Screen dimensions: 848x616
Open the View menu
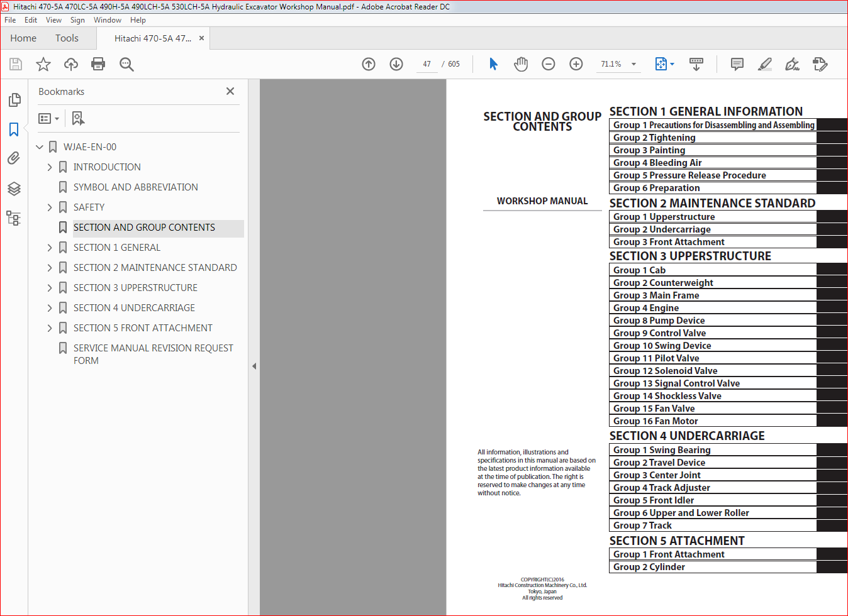click(x=54, y=20)
